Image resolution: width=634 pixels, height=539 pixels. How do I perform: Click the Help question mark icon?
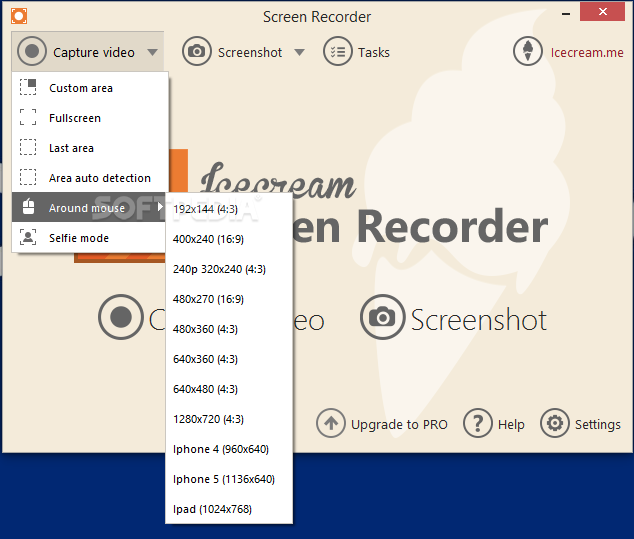[478, 423]
